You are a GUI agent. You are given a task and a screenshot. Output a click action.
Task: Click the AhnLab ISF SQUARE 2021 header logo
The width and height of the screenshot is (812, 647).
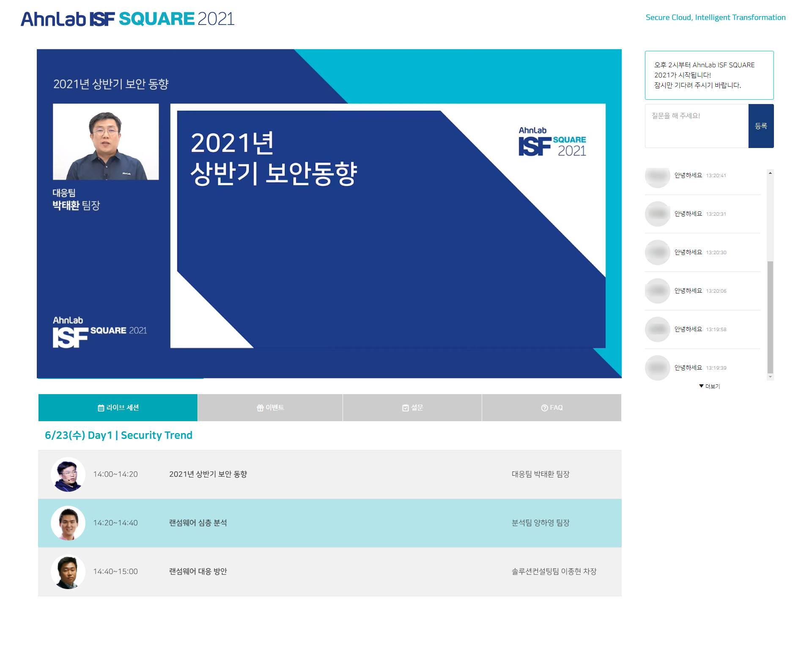point(127,19)
